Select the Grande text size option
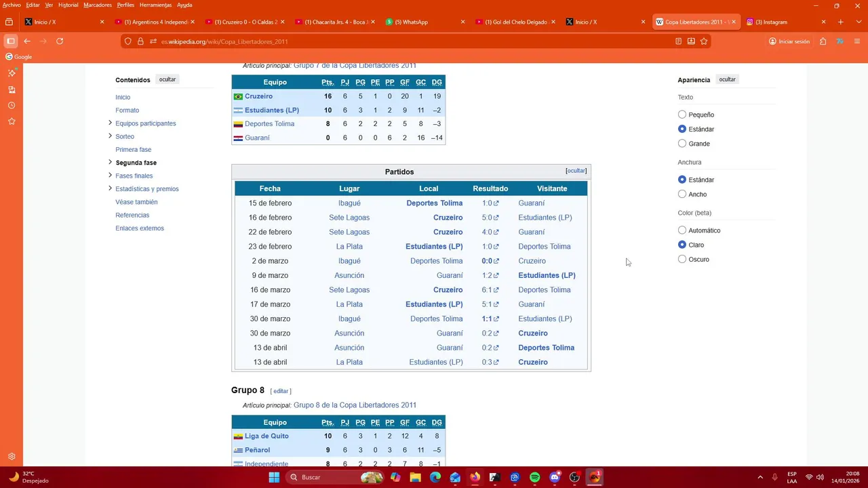 (x=682, y=143)
